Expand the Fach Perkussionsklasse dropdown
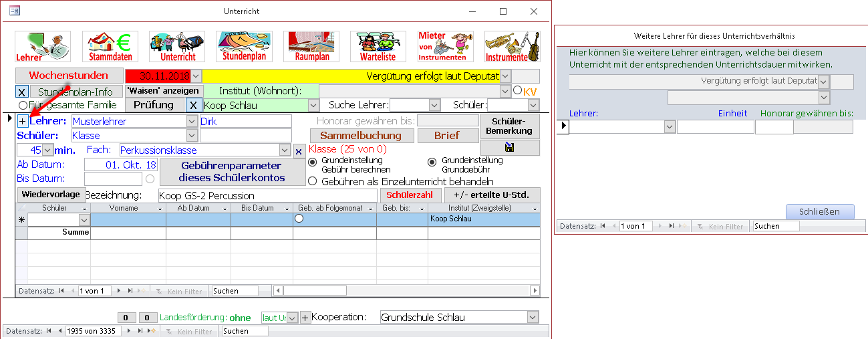This screenshot has height=339, width=868. [285, 150]
